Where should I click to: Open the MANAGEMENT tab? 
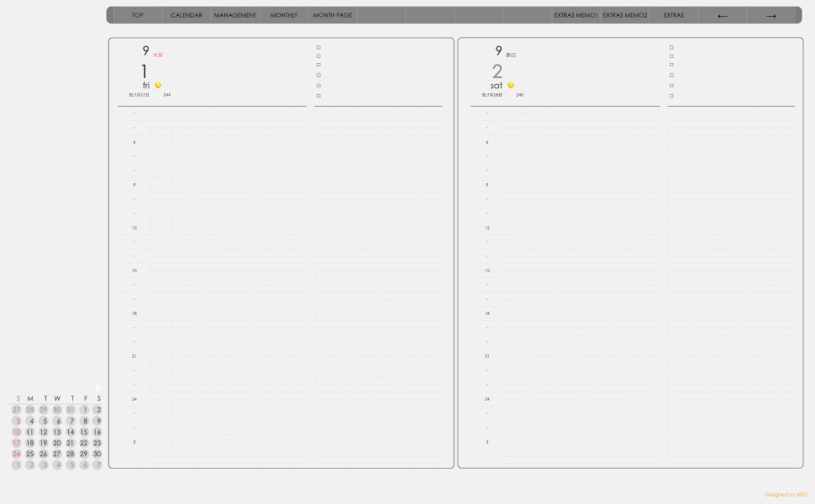235,15
